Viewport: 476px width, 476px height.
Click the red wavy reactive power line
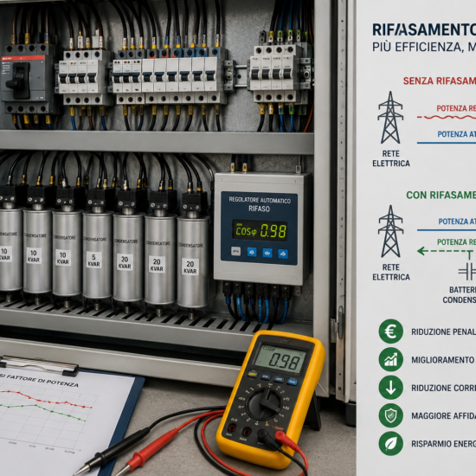(447, 117)
